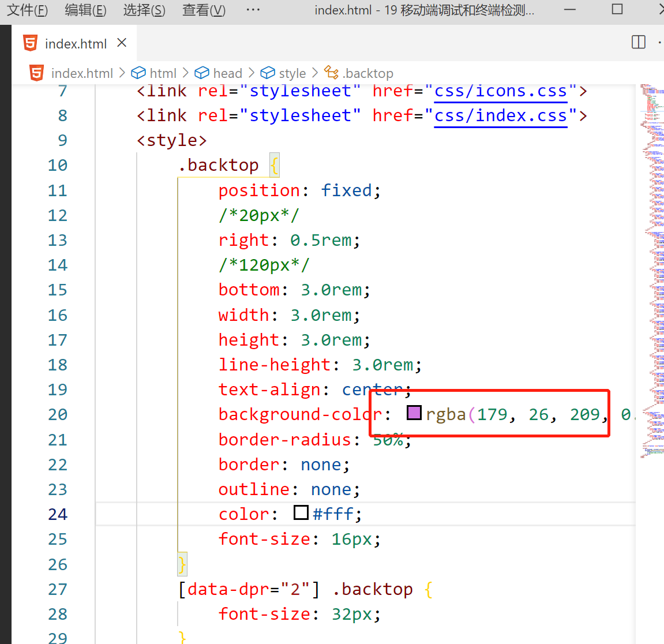Screen dimensions: 664x644
Task: Click the selector icon beside .backtop breadcrumb
Action: click(x=331, y=73)
